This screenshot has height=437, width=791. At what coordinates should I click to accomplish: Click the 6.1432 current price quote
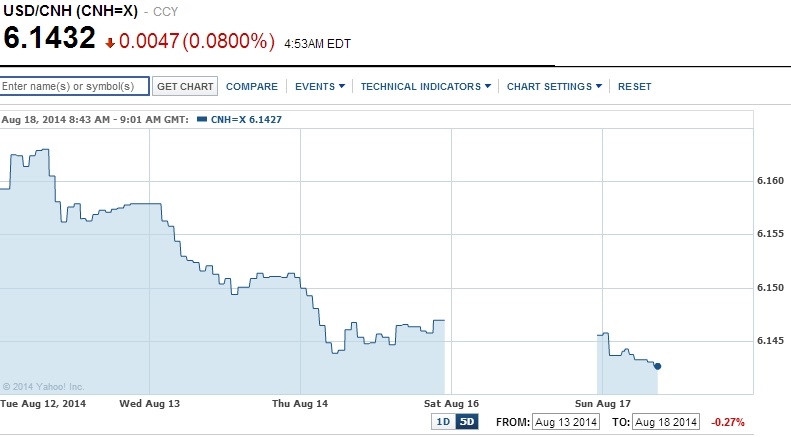pyautogui.click(x=50, y=39)
